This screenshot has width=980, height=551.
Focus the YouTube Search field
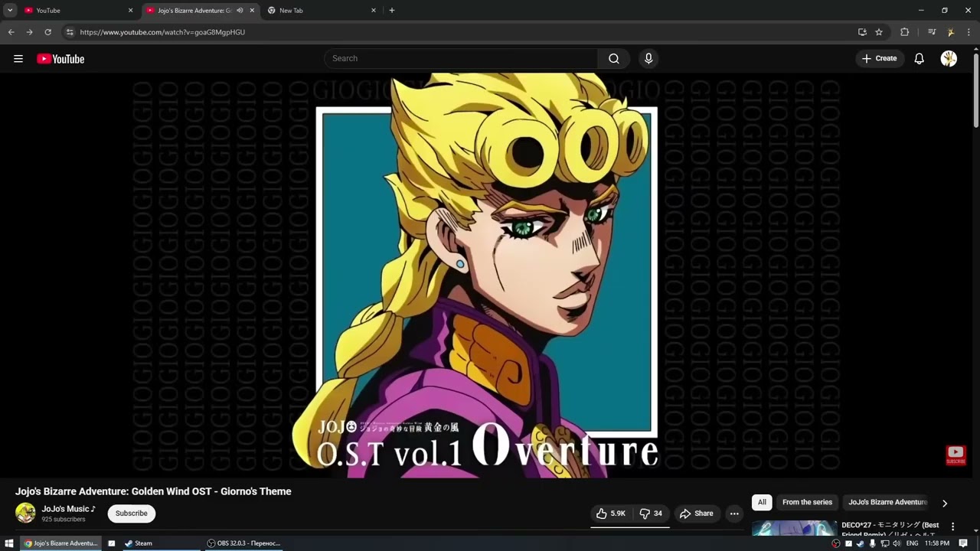pyautogui.click(x=461, y=58)
